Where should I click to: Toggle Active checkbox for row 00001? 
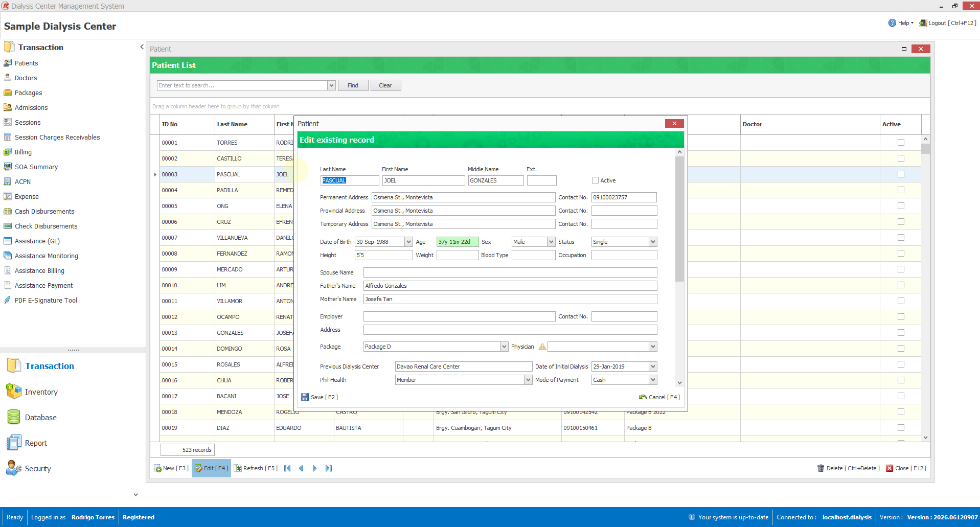[x=901, y=143]
